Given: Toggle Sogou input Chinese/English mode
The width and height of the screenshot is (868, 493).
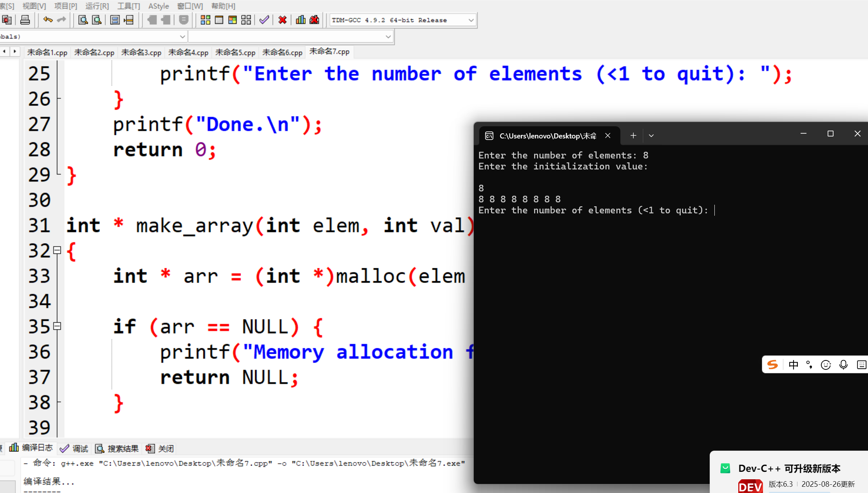Looking at the screenshot, I should click(793, 365).
